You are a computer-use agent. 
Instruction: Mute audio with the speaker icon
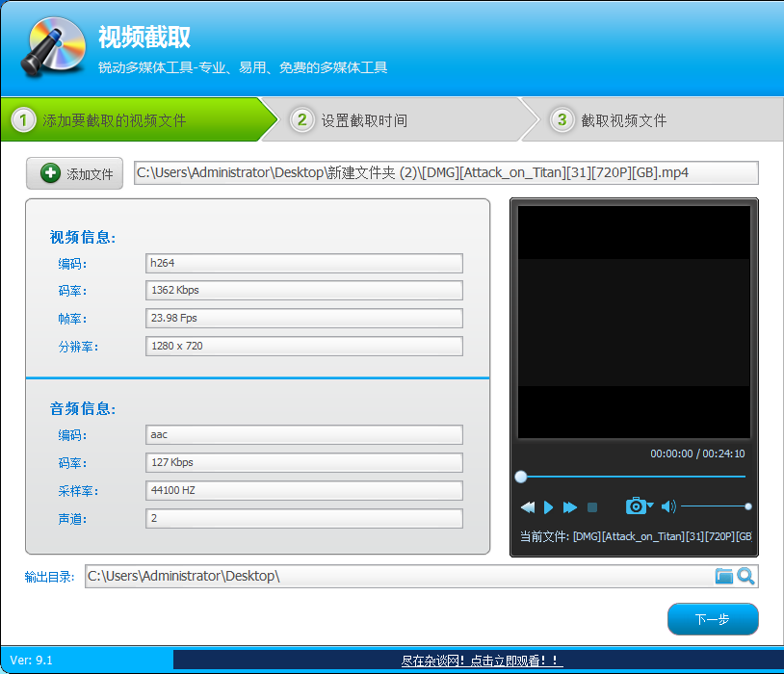coord(668,507)
